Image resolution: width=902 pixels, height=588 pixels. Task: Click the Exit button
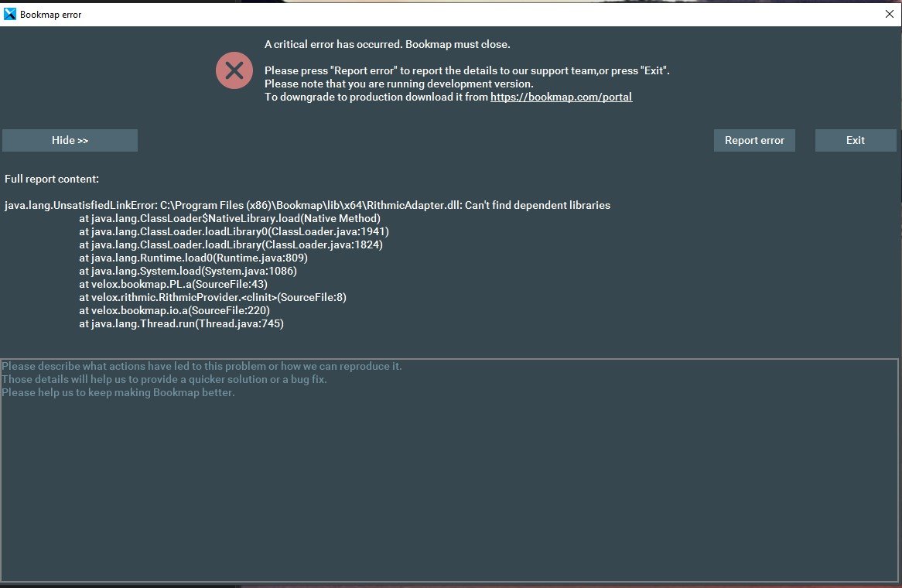tap(855, 140)
